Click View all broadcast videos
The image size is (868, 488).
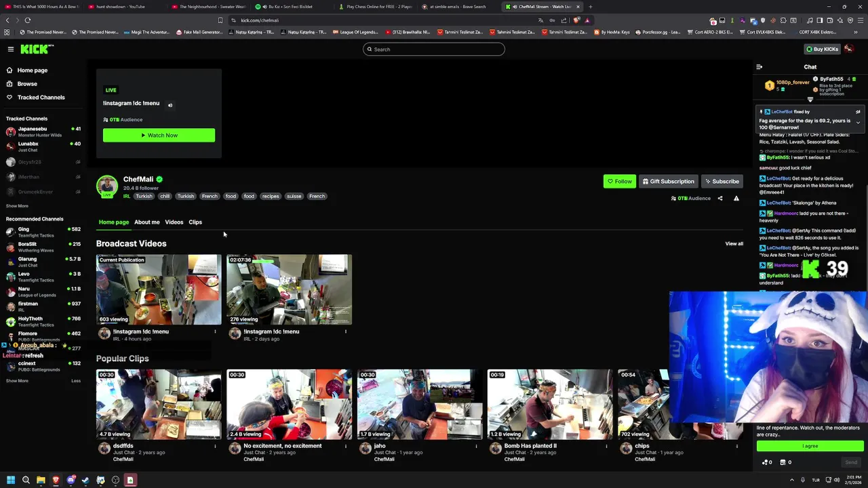point(734,244)
